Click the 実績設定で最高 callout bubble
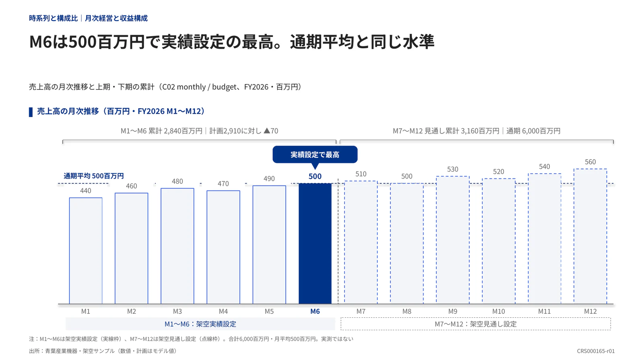This screenshot has height=362, width=644. pos(315,154)
